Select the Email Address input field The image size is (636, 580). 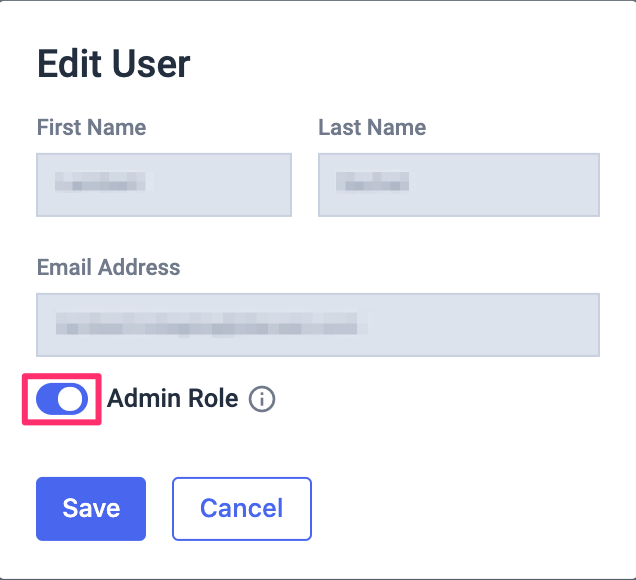click(318, 325)
